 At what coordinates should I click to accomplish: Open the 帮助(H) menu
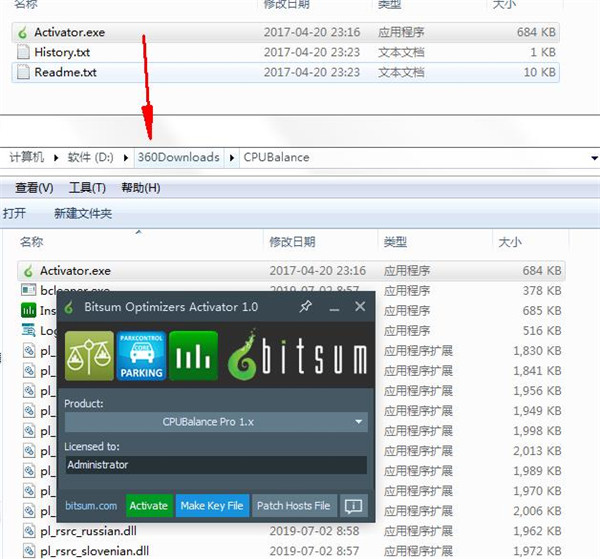(x=140, y=188)
